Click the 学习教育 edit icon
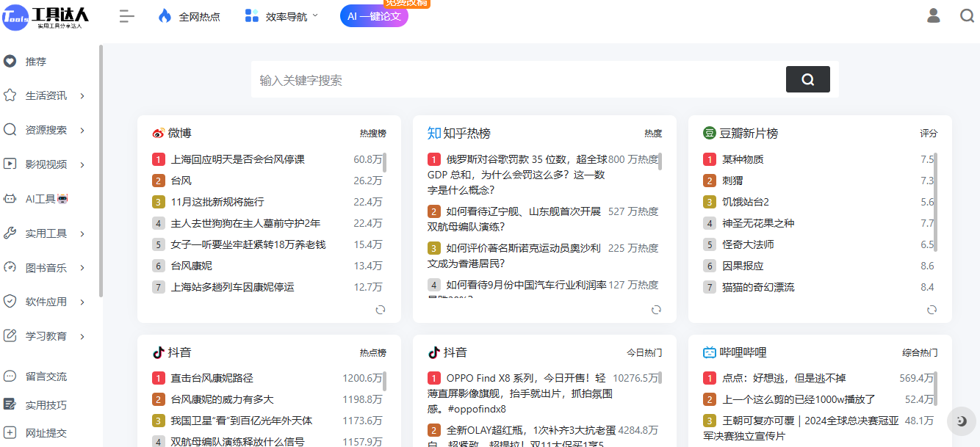Image resolution: width=980 pixels, height=447 pixels. point(10,336)
